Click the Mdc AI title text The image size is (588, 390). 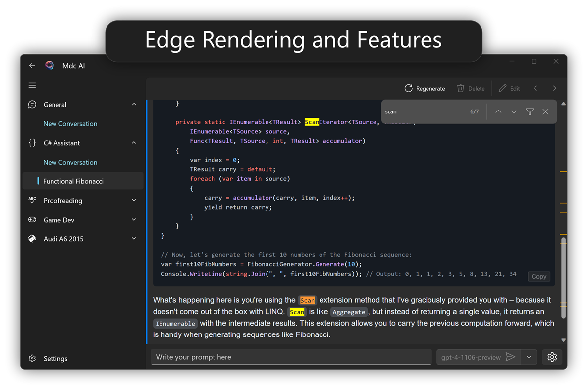click(x=73, y=66)
